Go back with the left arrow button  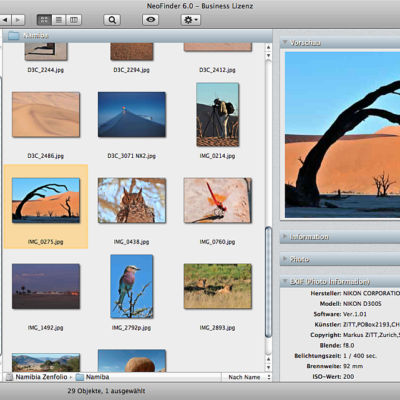click(x=5, y=20)
